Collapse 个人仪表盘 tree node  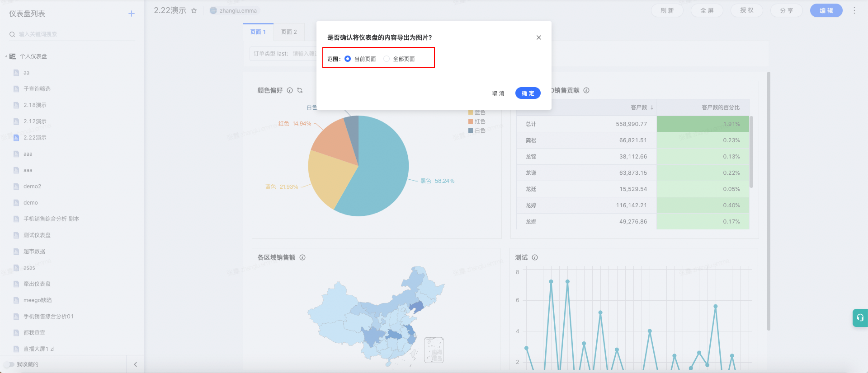pos(6,56)
